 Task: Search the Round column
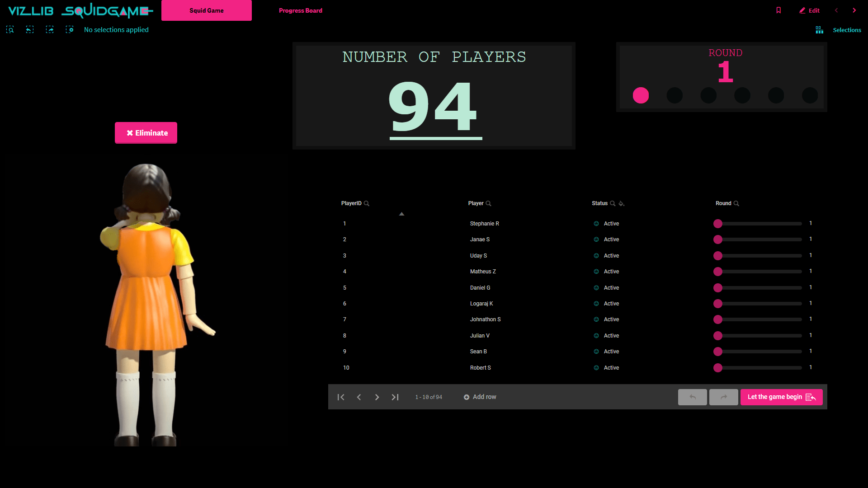[736, 203]
